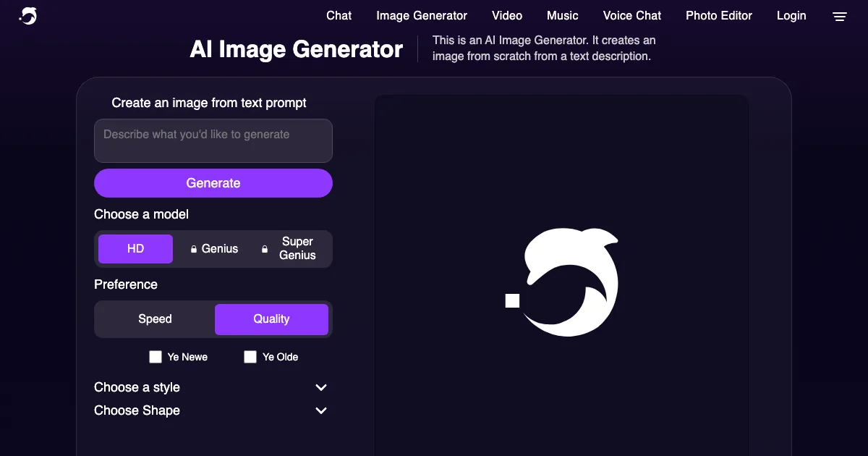Open the hamburger menu icon
The image size is (868, 456).
click(839, 17)
